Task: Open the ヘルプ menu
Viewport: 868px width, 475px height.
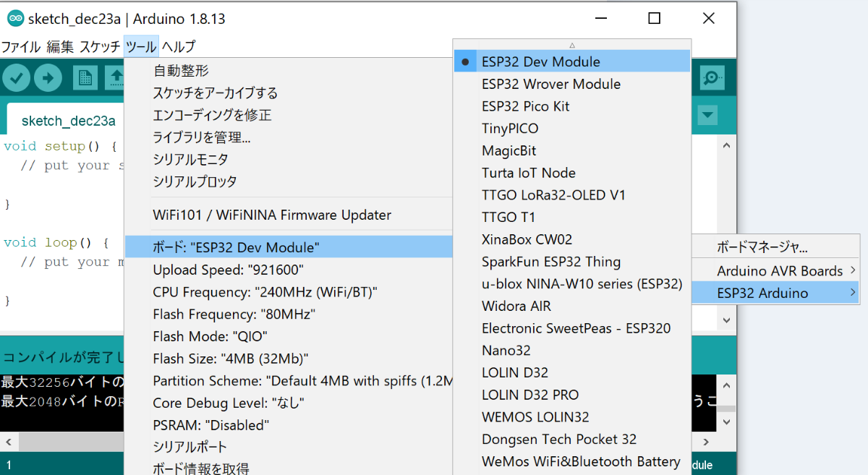Action: click(x=178, y=47)
